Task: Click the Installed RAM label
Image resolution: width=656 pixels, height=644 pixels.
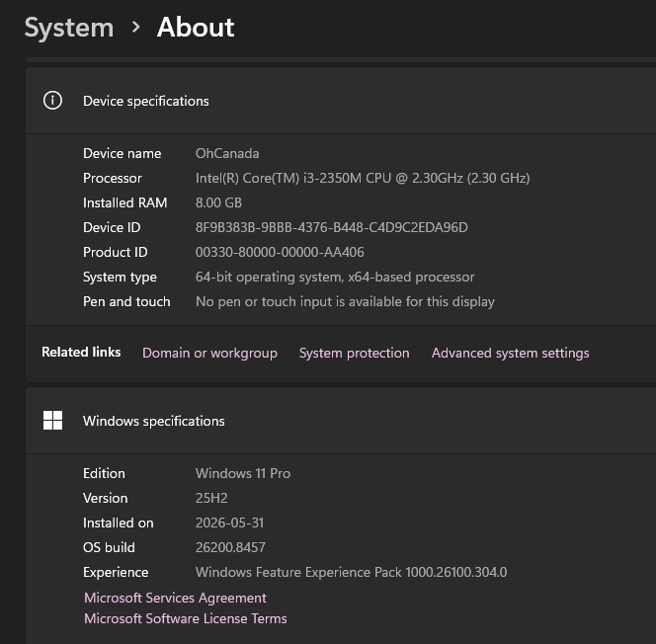Action: pyautogui.click(x=124, y=202)
